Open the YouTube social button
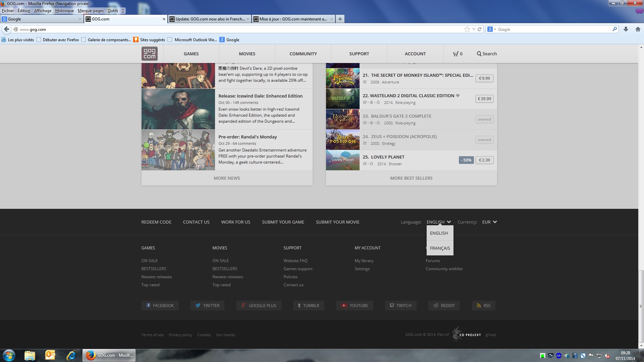The height and width of the screenshot is (362, 644). tap(355, 305)
